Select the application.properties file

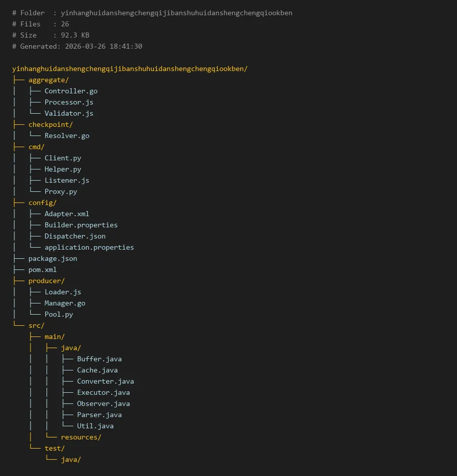pos(89,247)
